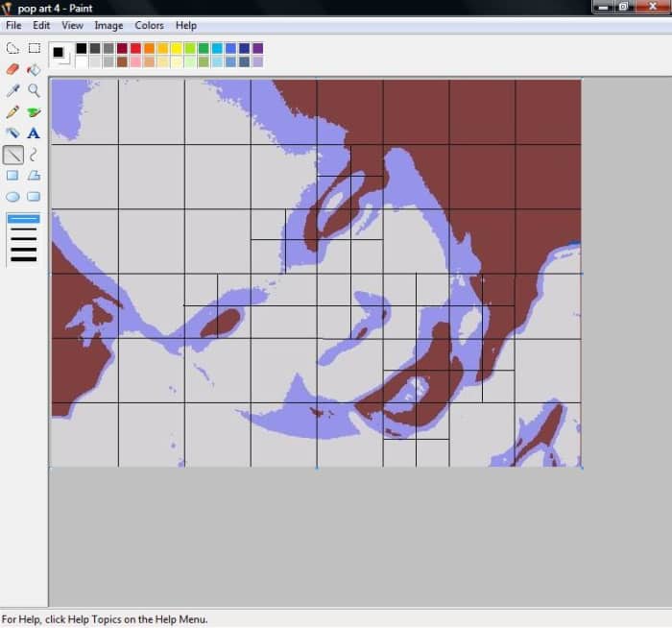672x628 pixels.
Task: Choose the thickest line width option
Action: coord(23,258)
